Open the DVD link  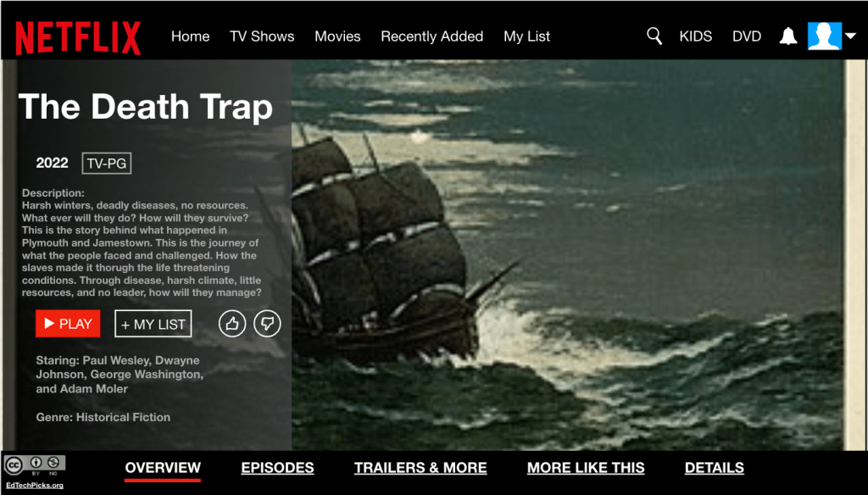pyautogui.click(x=747, y=36)
